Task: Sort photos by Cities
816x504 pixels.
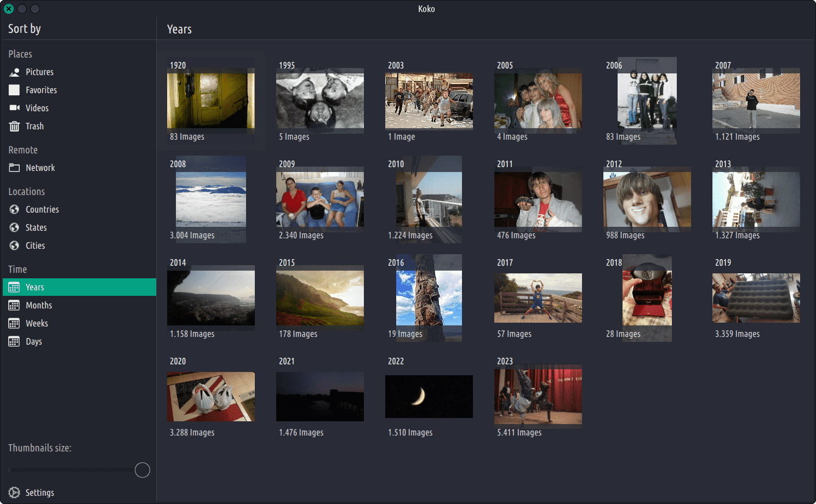Action: 35,246
